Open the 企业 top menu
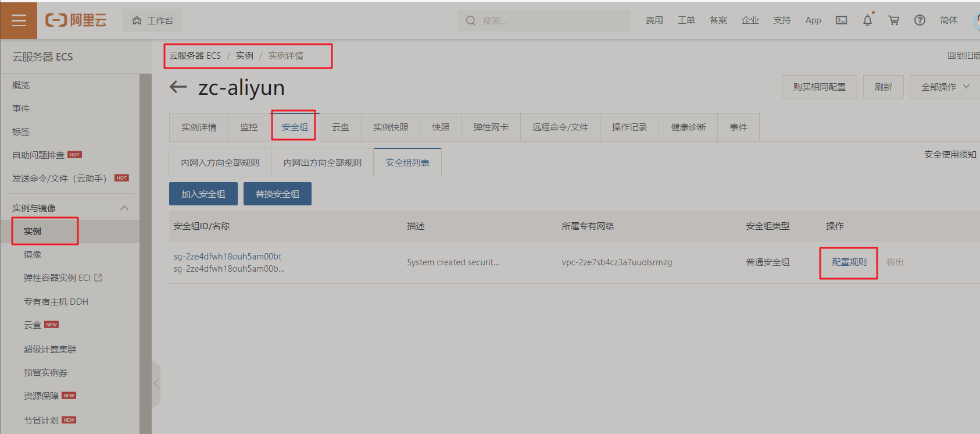980x434 pixels. pos(750,20)
